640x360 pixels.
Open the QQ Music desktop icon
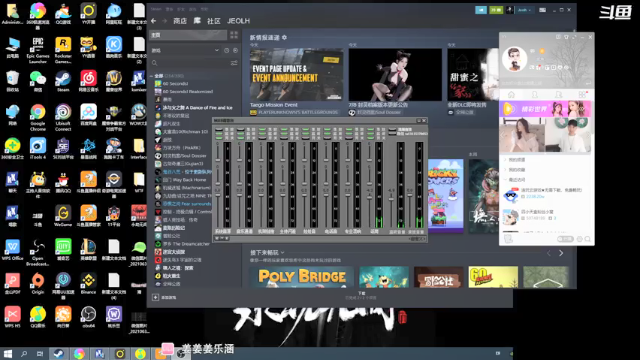pyautogui.click(x=38, y=317)
